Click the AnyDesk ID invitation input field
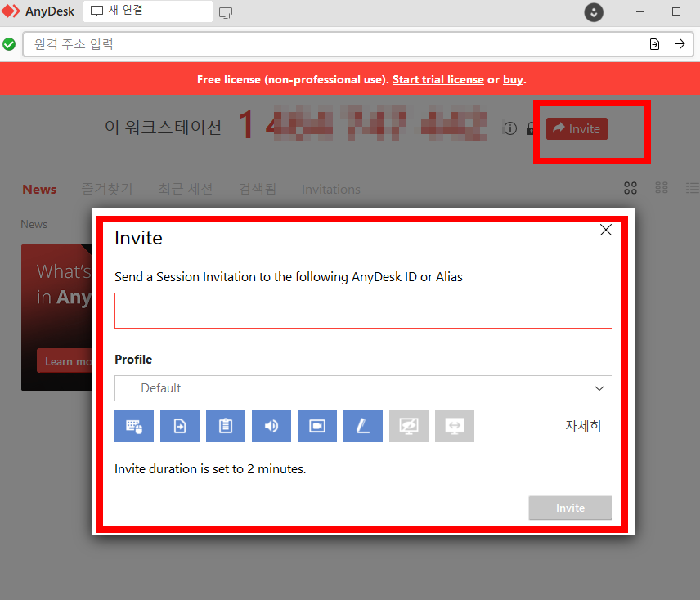The width and height of the screenshot is (700, 600). click(363, 311)
